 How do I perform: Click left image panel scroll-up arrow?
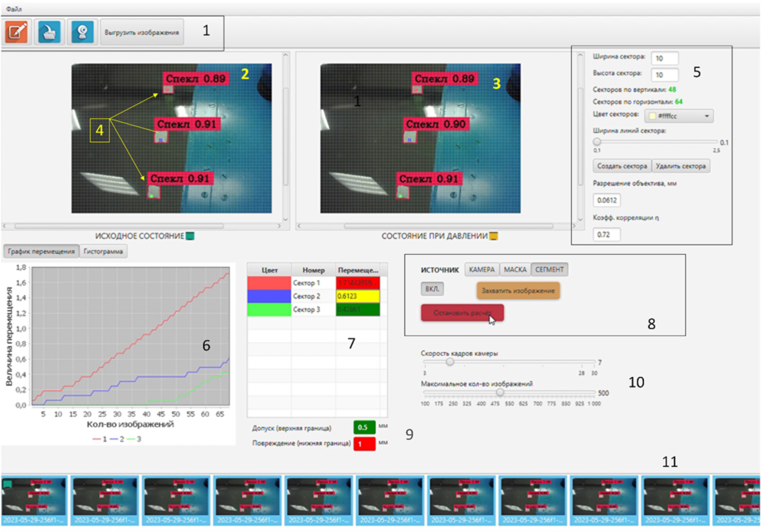[x=285, y=55]
